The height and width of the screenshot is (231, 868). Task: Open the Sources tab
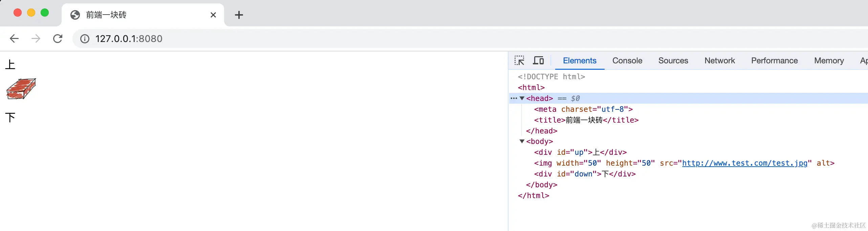pyautogui.click(x=673, y=61)
